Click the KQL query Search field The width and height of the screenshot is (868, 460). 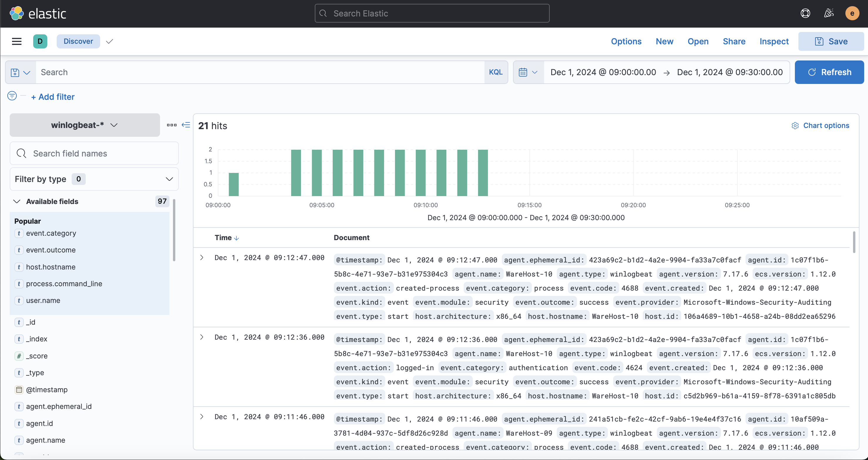(260, 73)
